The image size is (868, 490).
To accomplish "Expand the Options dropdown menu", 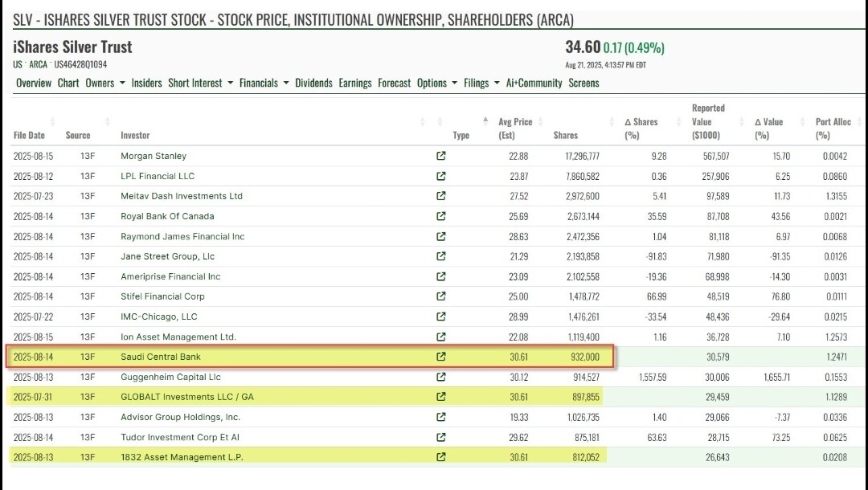I will [x=436, y=83].
